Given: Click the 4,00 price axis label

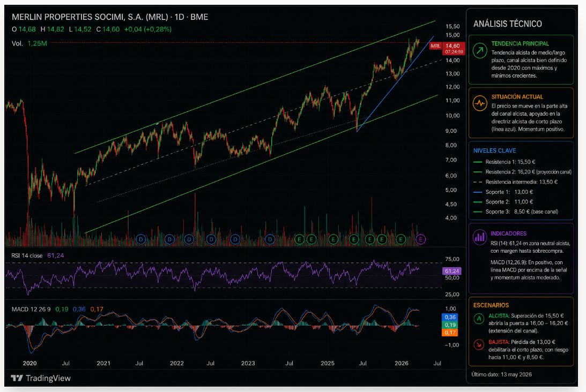Looking at the screenshot, I should [451, 218].
